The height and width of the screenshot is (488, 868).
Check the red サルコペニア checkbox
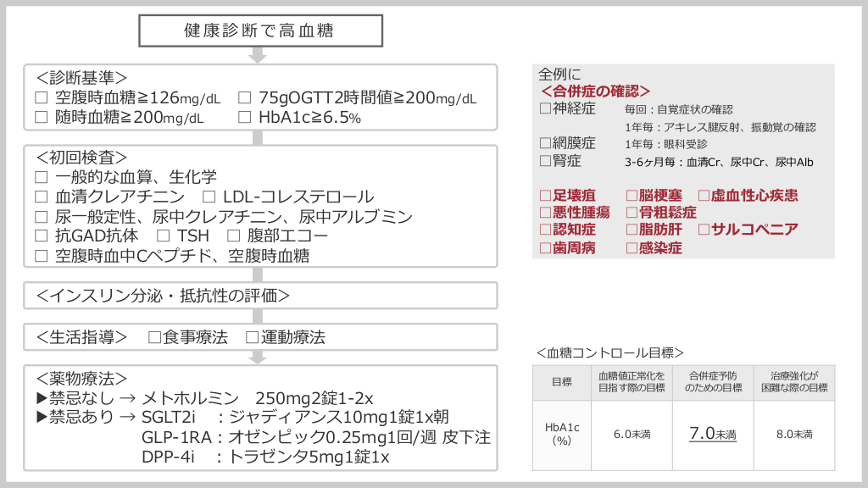pos(704,230)
